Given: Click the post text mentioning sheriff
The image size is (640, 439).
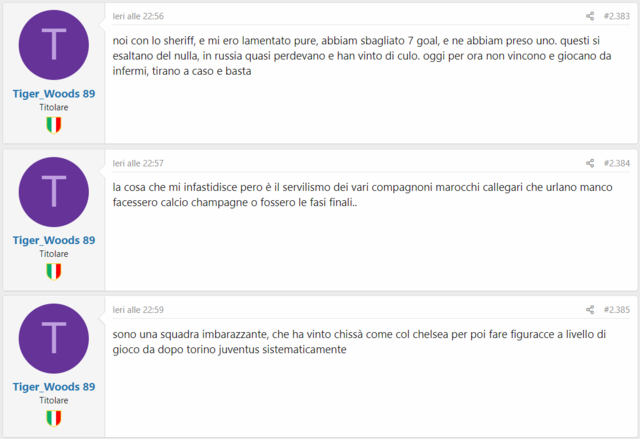Looking at the screenshot, I should pyautogui.click(x=362, y=56).
